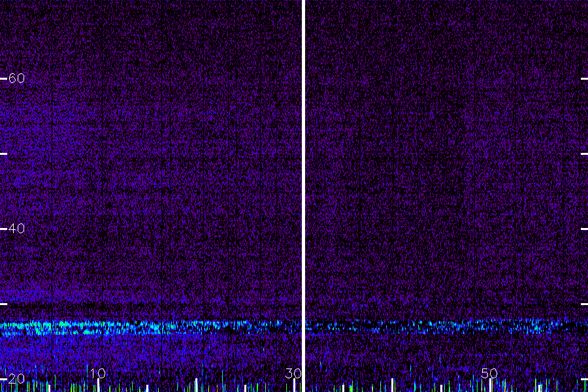Click the "20" vertical axis label
Screen dimensions: 588x392
coord(16,379)
